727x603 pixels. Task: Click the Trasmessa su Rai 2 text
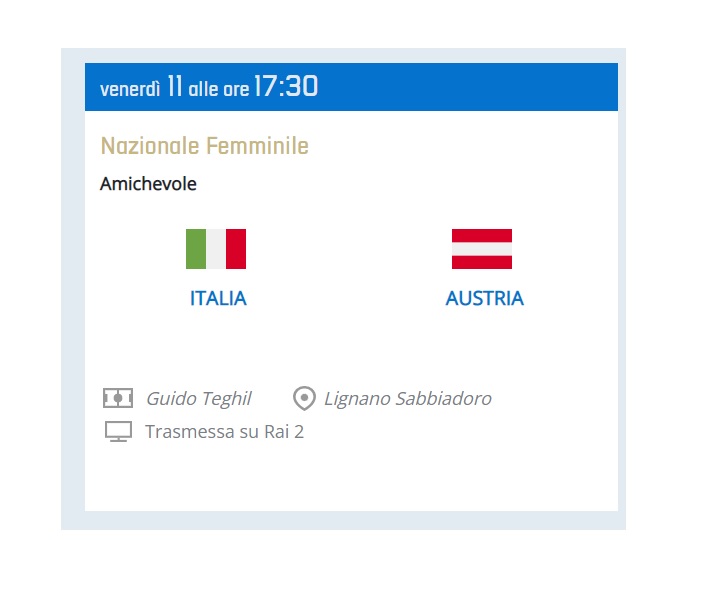point(224,432)
